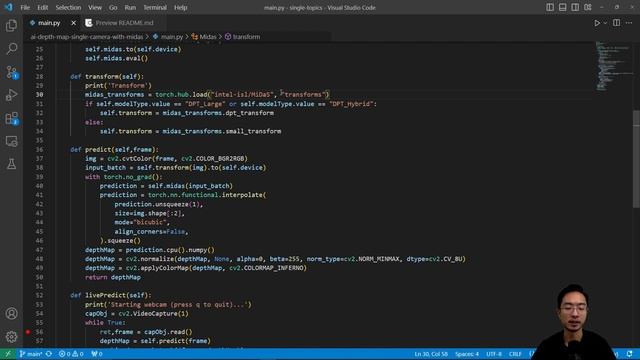Viewport: 640px width, 360px height.
Task: Open the Testing flask view
Action: pyautogui.click(x=11, y=164)
